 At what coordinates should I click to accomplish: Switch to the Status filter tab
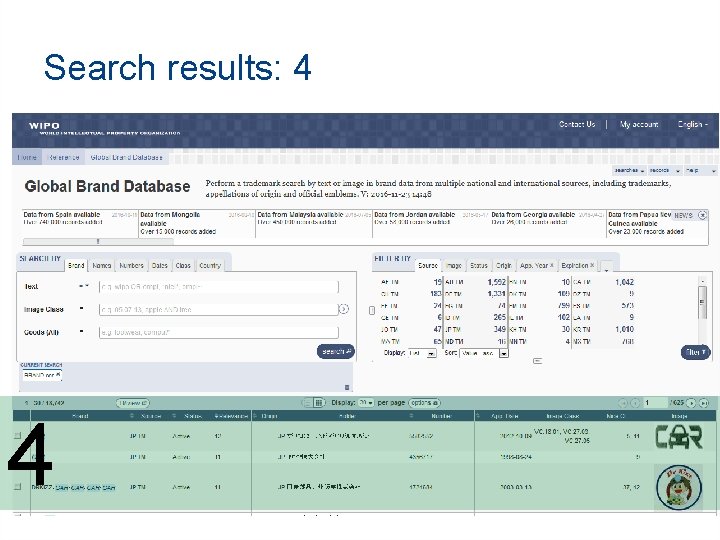(x=478, y=265)
